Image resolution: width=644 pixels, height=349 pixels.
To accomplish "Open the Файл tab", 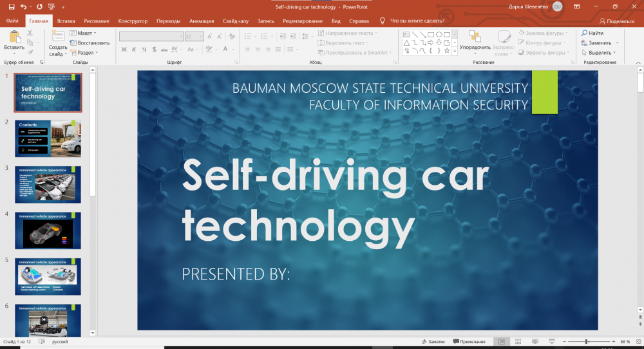I will pos(12,21).
